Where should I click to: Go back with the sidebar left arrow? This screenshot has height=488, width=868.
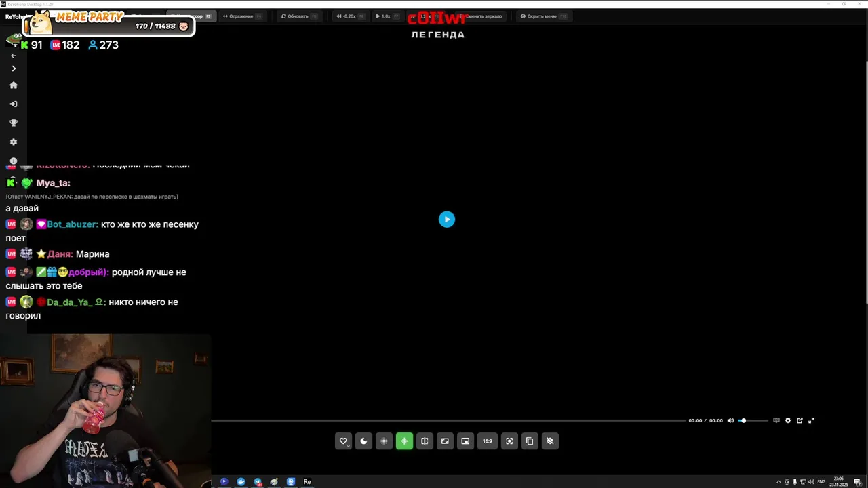tap(13, 56)
